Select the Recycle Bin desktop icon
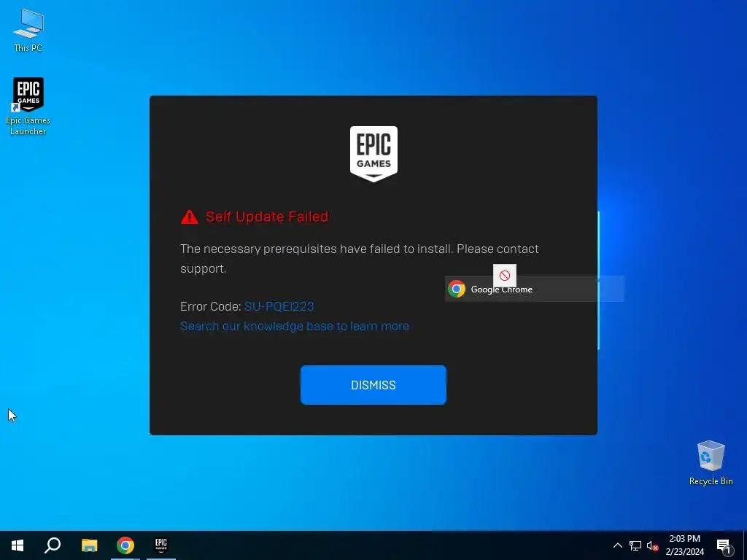The width and height of the screenshot is (747, 560). [x=711, y=463]
